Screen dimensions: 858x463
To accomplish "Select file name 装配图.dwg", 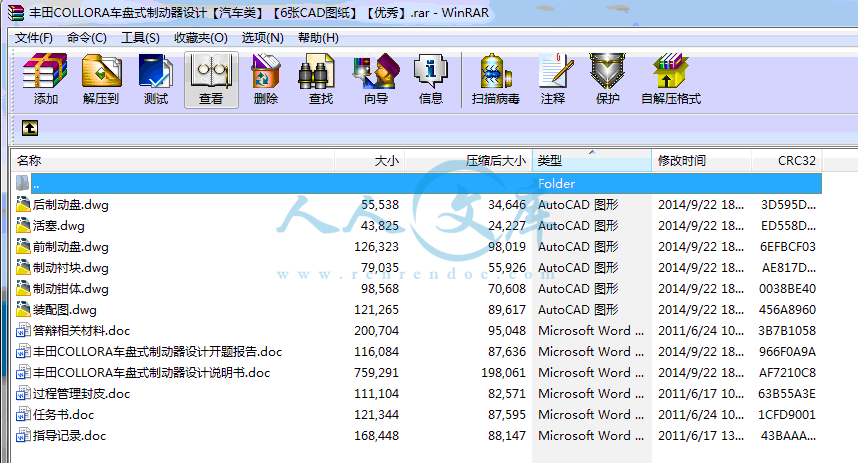I will 65,309.
